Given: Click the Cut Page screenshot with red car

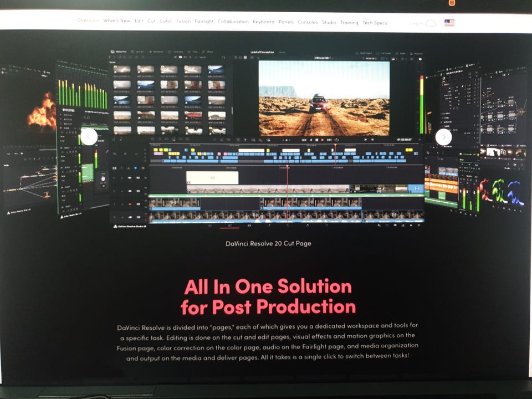Looking at the screenshot, I should pyautogui.click(x=267, y=139).
